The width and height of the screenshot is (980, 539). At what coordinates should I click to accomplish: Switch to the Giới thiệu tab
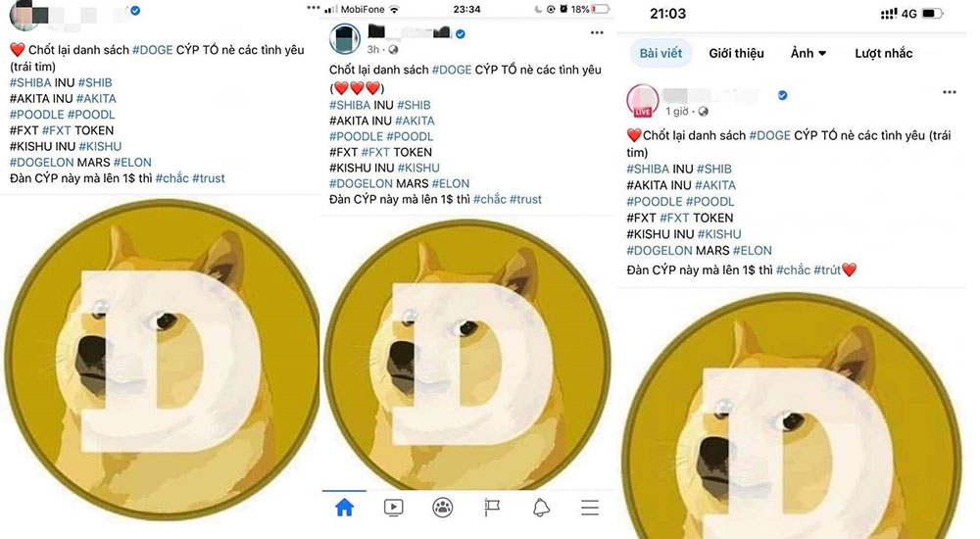coord(736,53)
